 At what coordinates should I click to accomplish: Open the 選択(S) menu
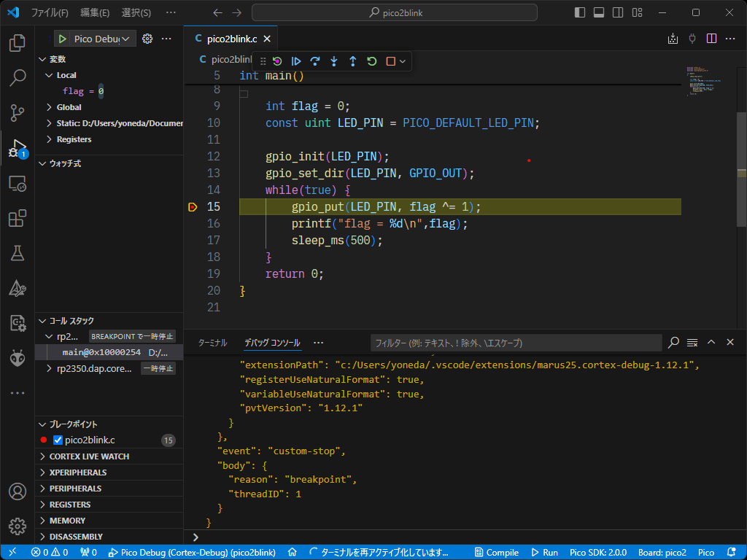click(x=136, y=12)
